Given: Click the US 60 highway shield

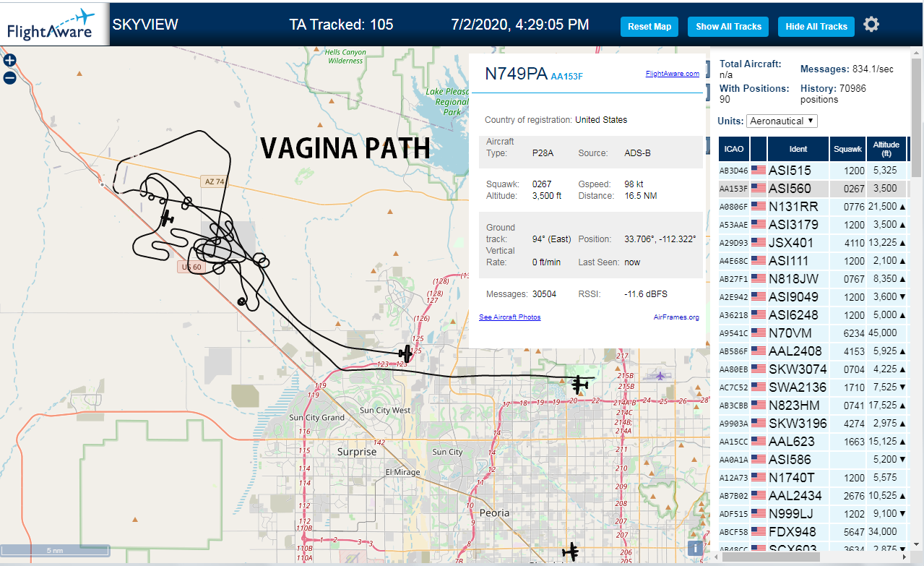Looking at the screenshot, I should point(190,267).
